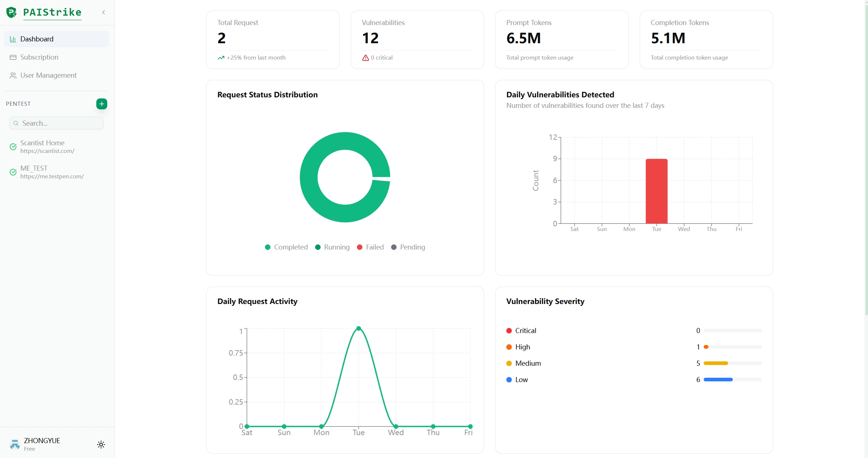
Task: Collapse the sidebar with the chevron arrow
Action: (104, 12)
